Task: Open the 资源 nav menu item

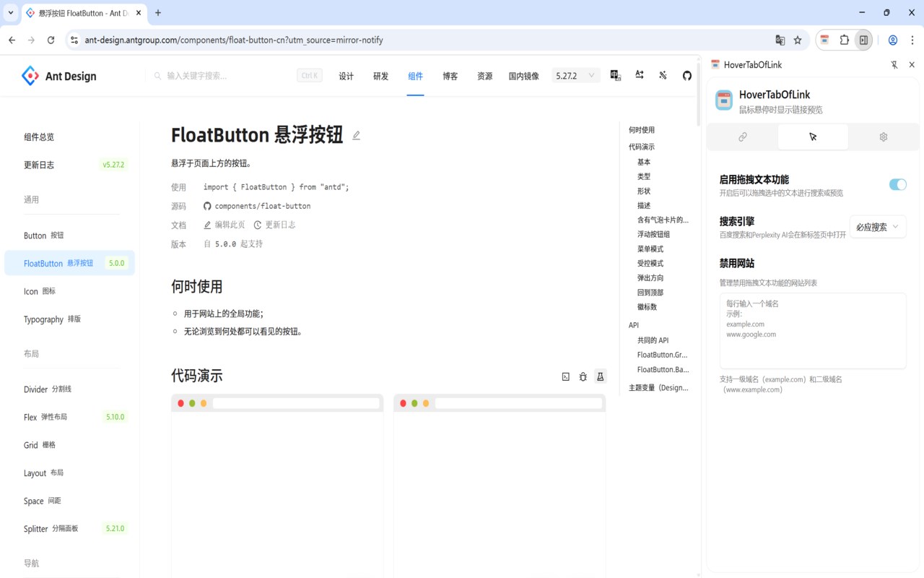Action: [485, 76]
